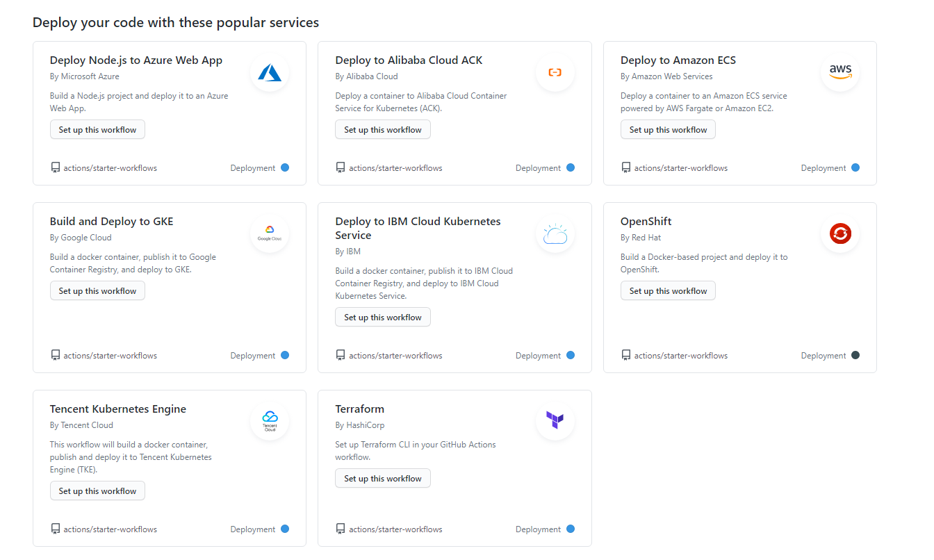Click blue Deployment dot in Alibaba card

tap(571, 167)
